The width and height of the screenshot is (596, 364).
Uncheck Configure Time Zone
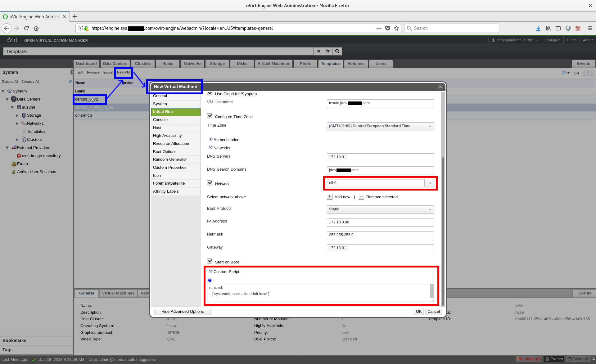210,116
